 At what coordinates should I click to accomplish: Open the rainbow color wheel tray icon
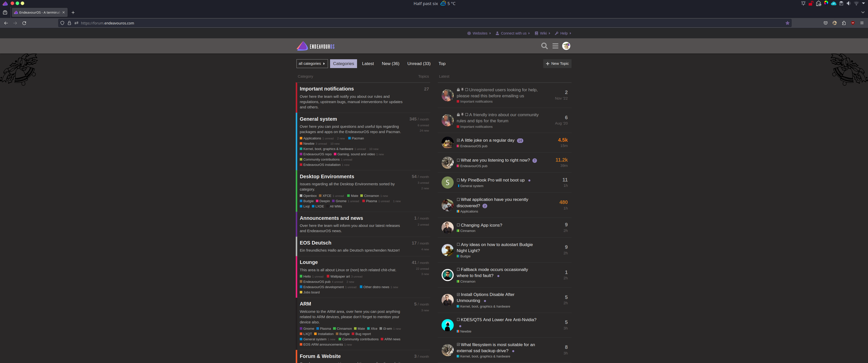[826, 3]
